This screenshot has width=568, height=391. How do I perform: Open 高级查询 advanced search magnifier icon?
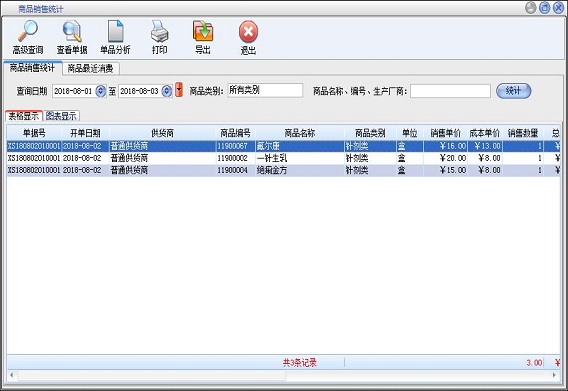coord(28,31)
